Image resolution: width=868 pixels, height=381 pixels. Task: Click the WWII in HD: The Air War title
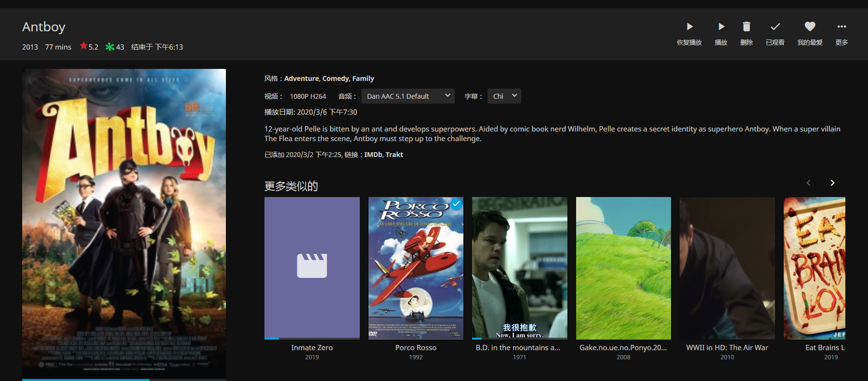tap(727, 348)
